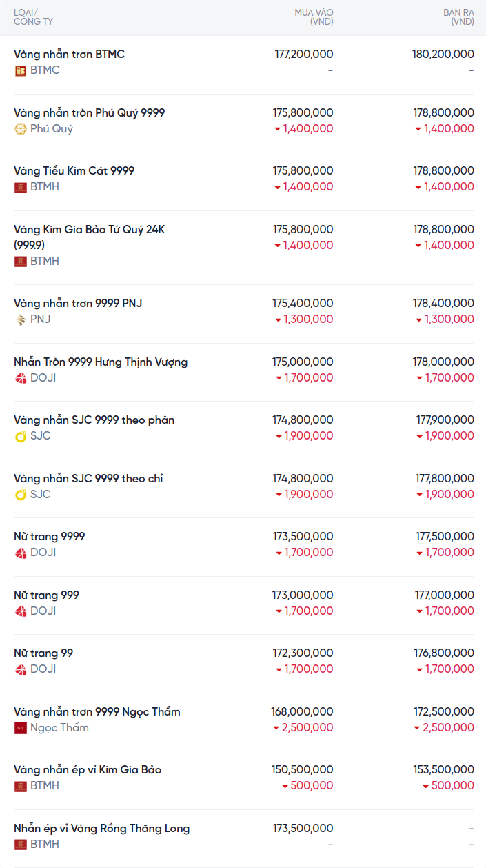
Task: Click SJC logo under SJC 9999 theo phân
Action: click(21, 436)
